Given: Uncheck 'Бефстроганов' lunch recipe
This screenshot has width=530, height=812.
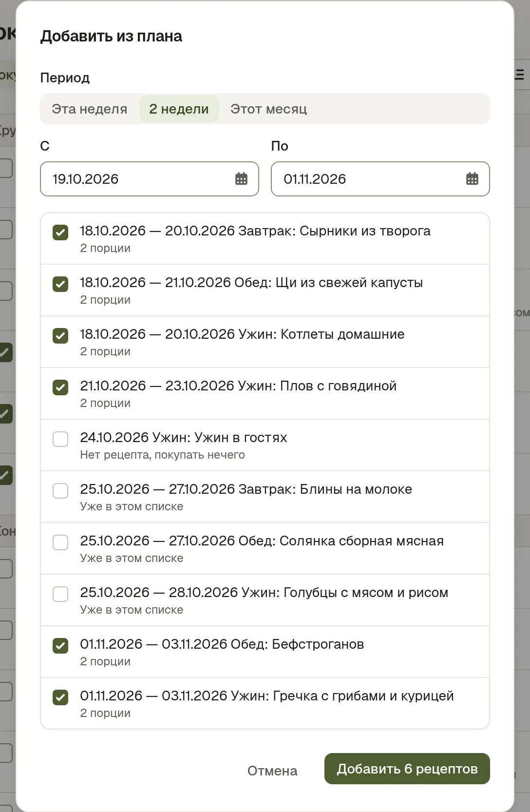Looking at the screenshot, I should pyautogui.click(x=60, y=646).
